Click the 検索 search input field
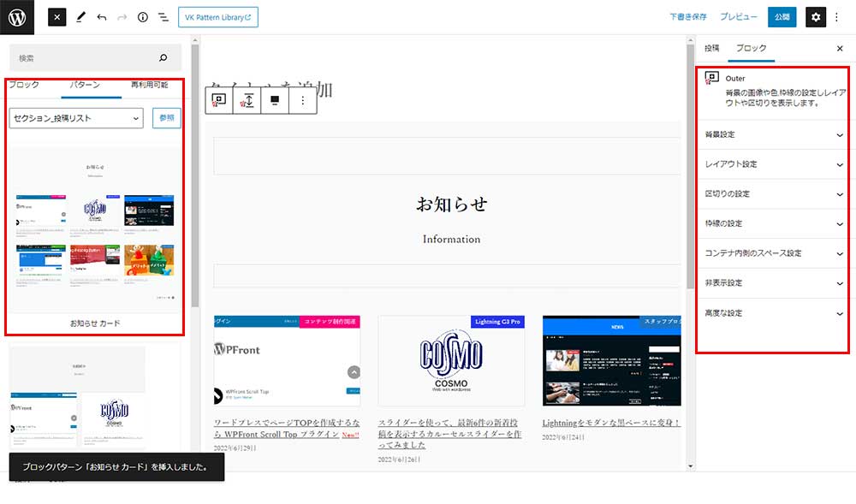This screenshot has height=504, width=856. 86,58
